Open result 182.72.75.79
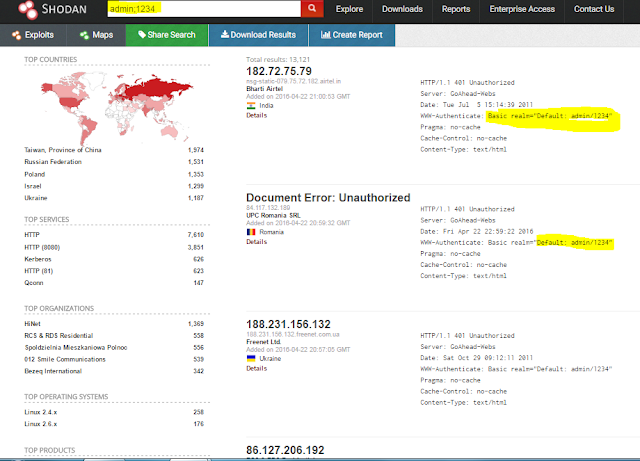The image size is (640, 461). (x=279, y=71)
